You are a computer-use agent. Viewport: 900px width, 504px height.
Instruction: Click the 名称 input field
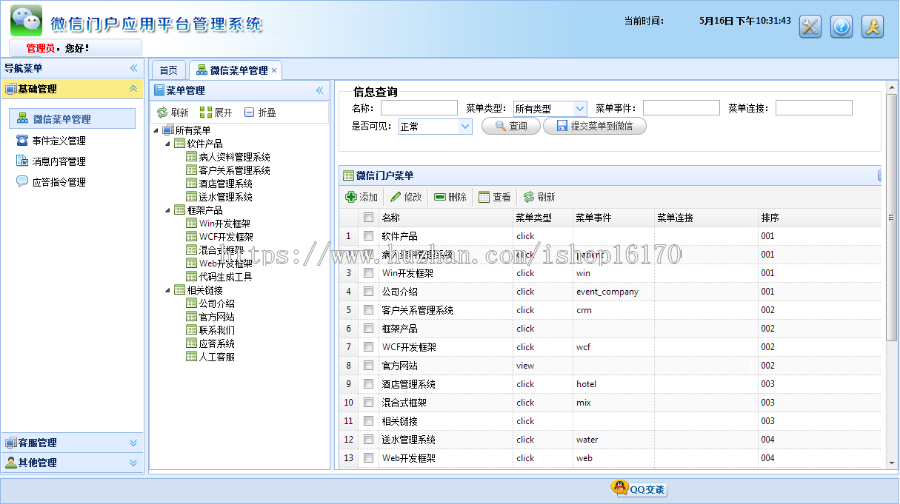pos(419,108)
